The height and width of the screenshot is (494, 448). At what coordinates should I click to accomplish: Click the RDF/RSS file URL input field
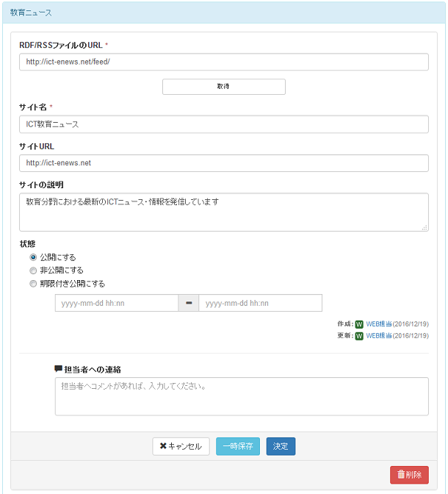tap(223, 62)
